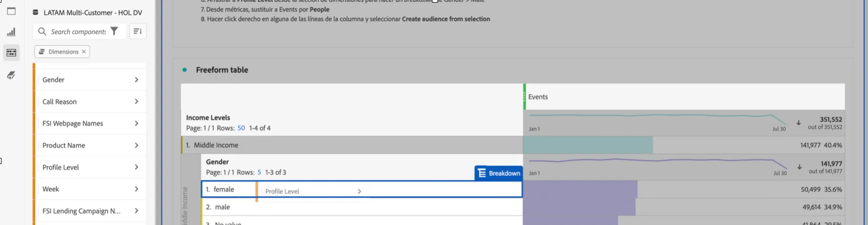Click the Events total sparkline
The height and width of the screenshot is (225, 868).
tap(657, 119)
